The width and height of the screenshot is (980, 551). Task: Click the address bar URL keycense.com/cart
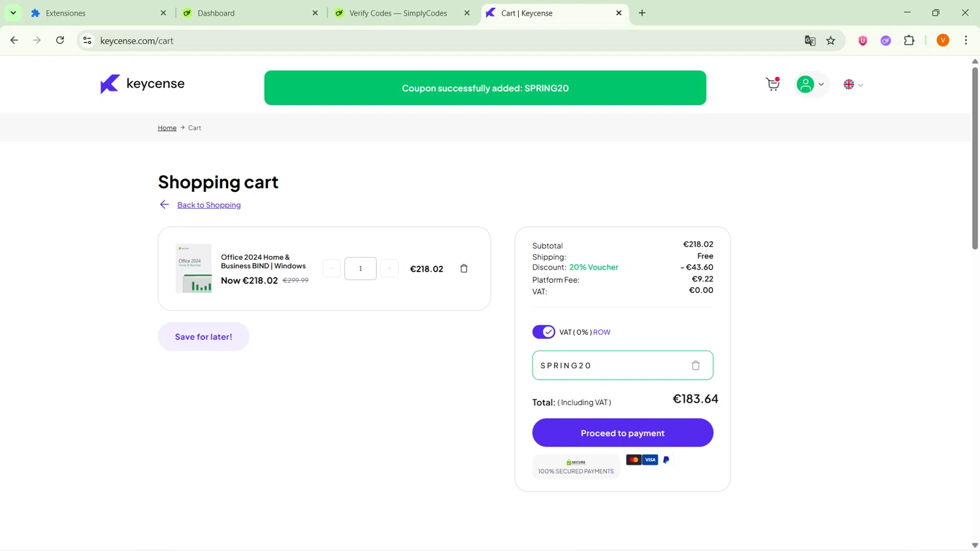[137, 40]
